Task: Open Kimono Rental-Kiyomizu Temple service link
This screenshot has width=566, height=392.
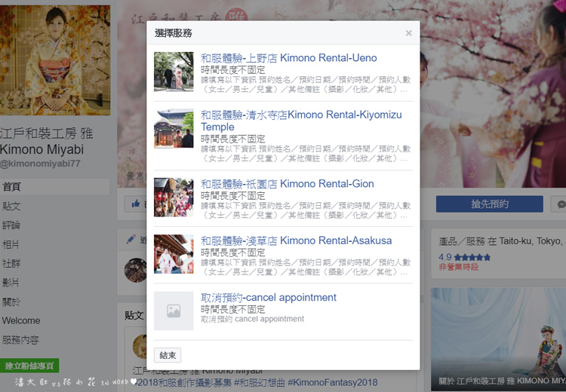Action: point(301,121)
